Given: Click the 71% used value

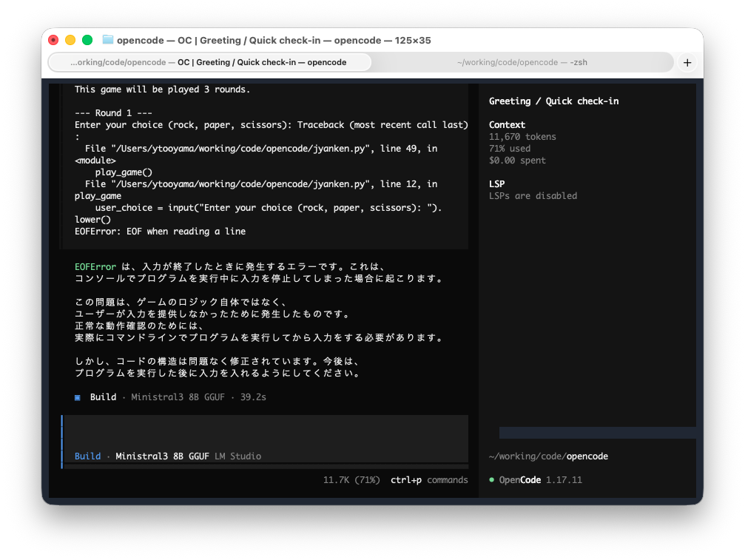Looking at the screenshot, I should click(x=509, y=148).
